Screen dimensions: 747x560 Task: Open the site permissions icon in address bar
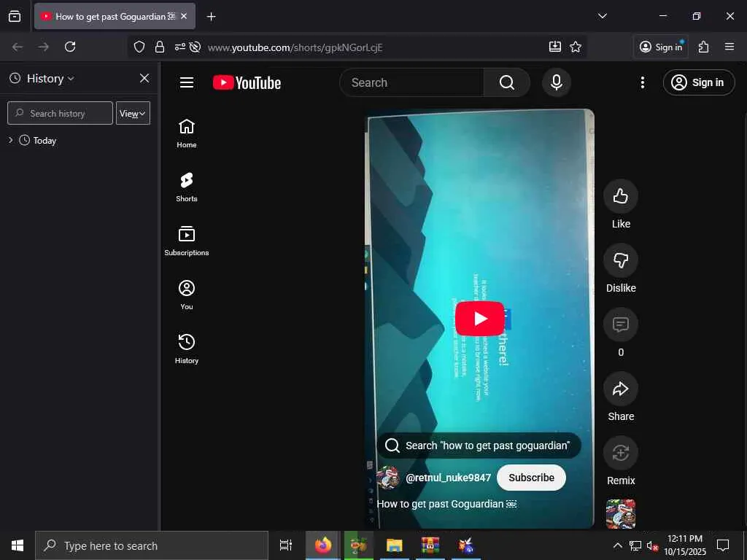[179, 47]
